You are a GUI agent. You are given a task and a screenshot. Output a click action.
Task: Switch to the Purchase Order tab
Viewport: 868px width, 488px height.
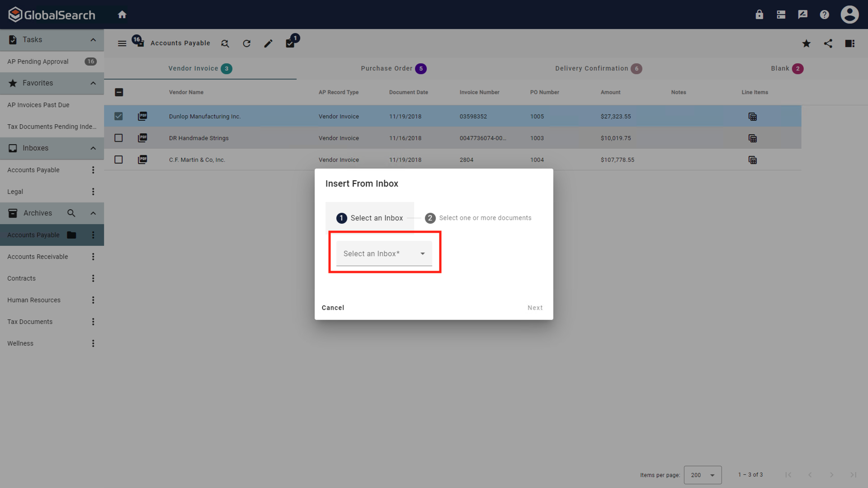(393, 69)
